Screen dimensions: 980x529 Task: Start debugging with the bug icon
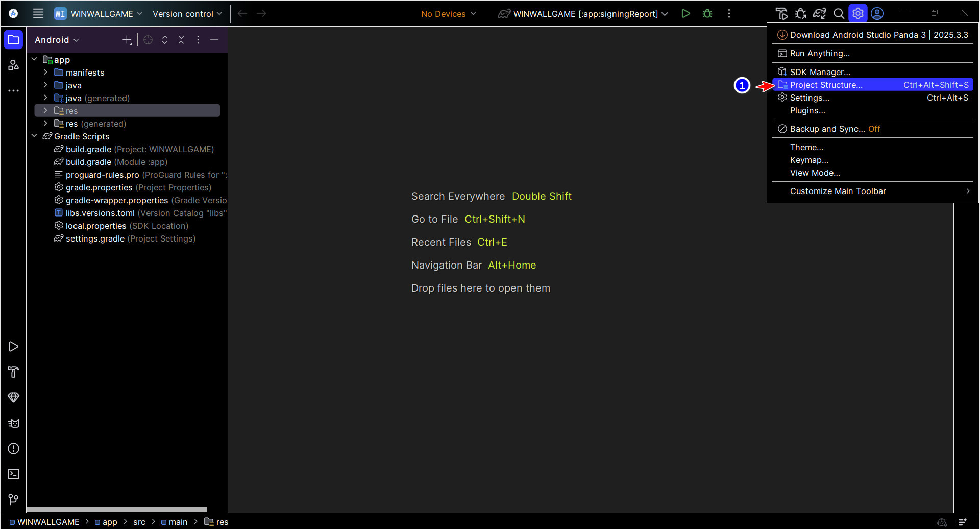[x=708, y=13]
